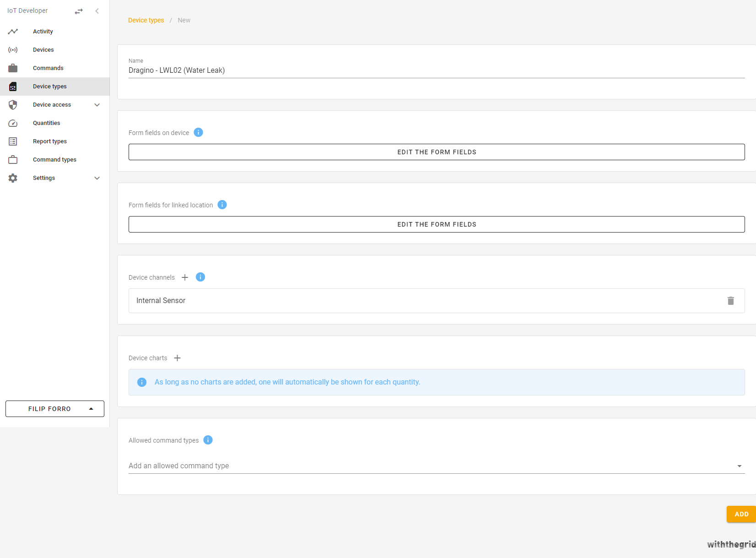Click the swap environment arrows icon
The height and width of the screenshot is (558, 756).
[x=79, y=11]
